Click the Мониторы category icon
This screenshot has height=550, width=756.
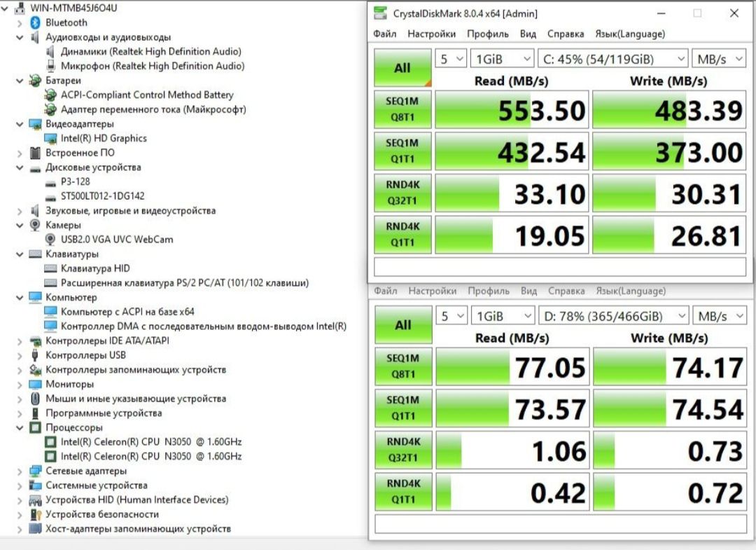(x=35, y=384)
